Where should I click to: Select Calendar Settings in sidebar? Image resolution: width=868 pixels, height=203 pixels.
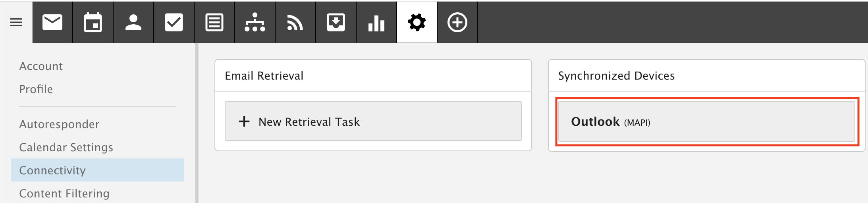[x=66, y=147]
